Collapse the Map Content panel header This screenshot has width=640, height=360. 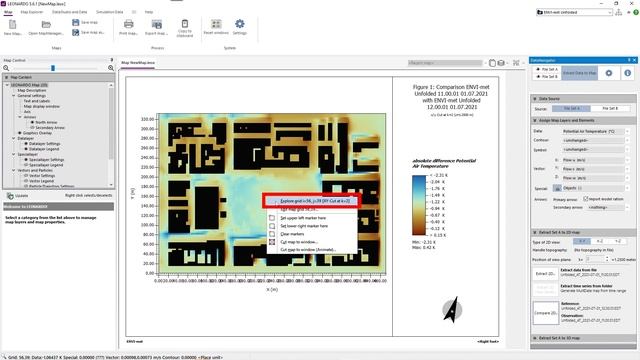click(x=6, y=77)
